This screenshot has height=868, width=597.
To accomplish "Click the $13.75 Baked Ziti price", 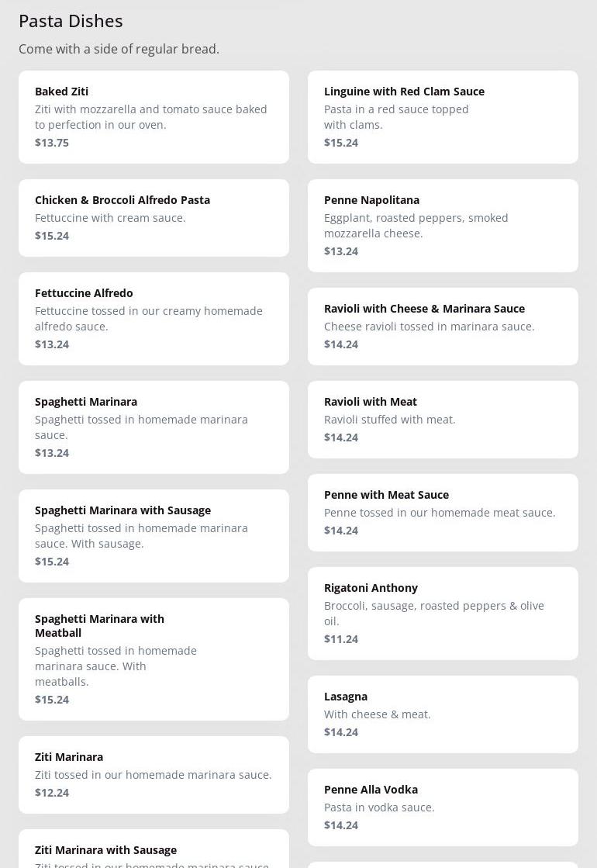I will 52,143.
